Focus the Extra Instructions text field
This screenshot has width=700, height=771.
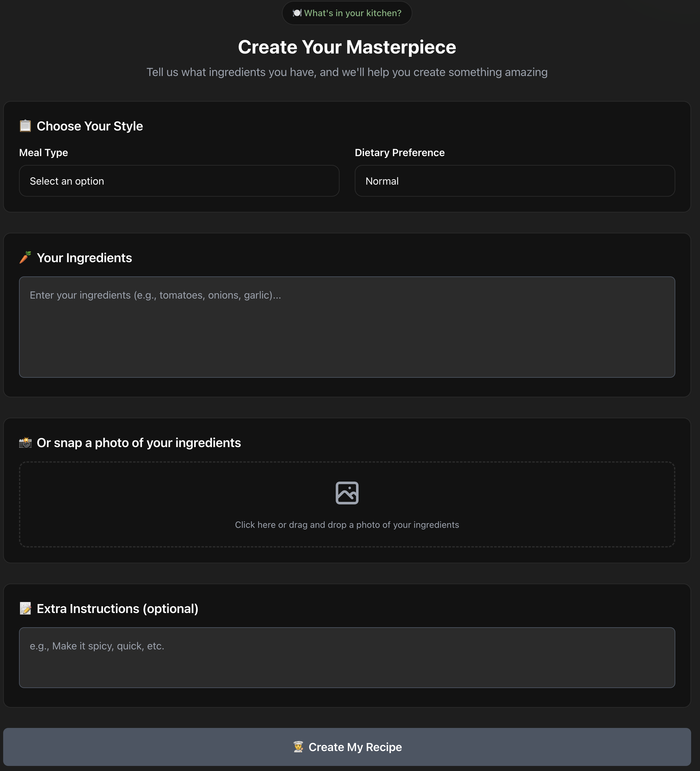(x=347, y=657)
